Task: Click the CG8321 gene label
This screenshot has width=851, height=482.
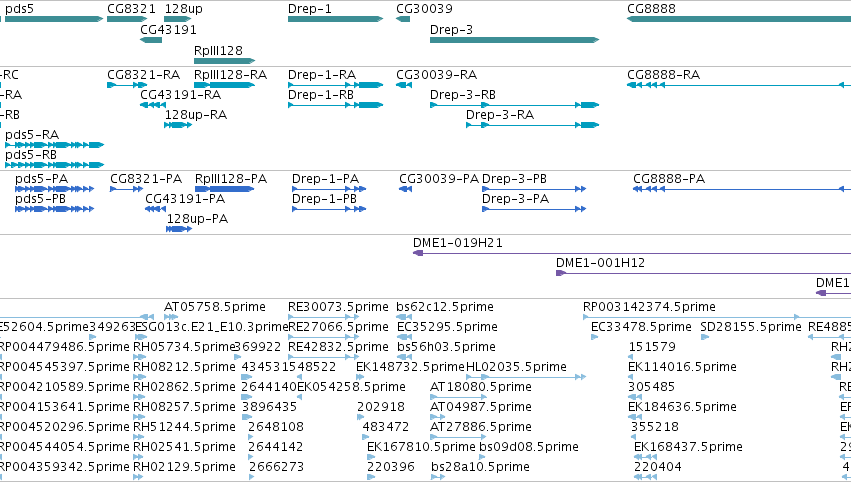Action: 131,9
